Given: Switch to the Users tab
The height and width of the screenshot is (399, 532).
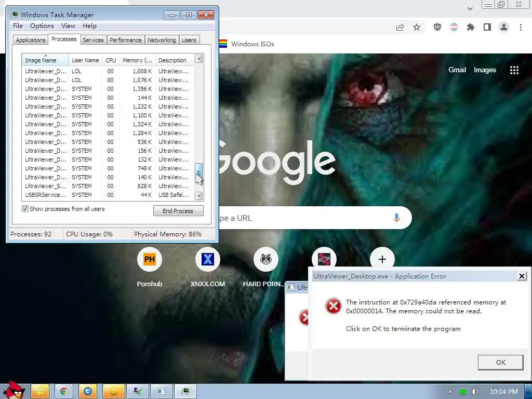Looking at the screenshot, I should click(189, 40).
